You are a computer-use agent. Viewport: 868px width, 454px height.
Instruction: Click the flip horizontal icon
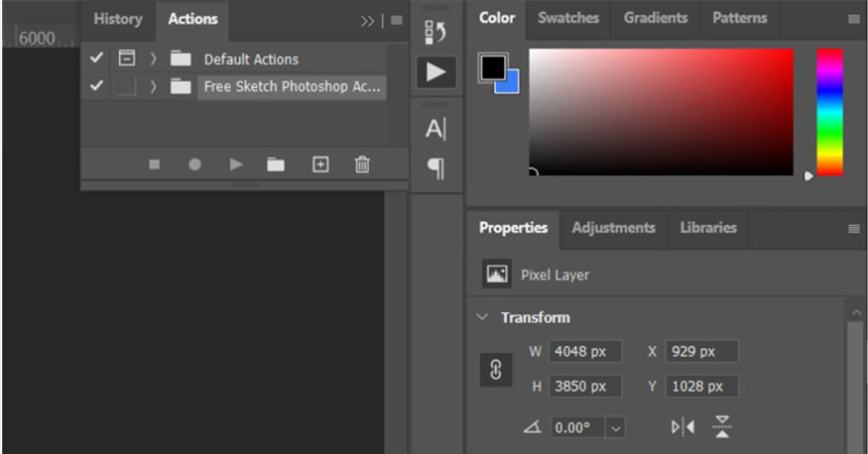pos(682,427)
